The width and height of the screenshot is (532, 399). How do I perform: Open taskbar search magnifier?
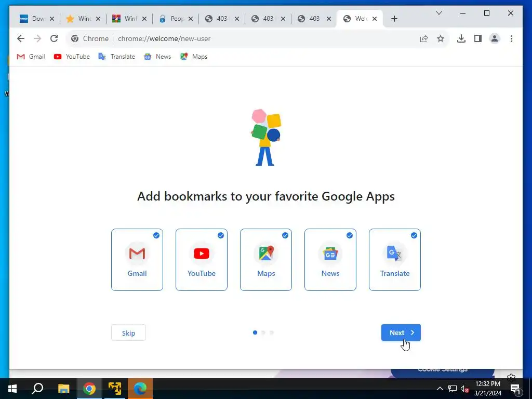[x=37, y=389]
